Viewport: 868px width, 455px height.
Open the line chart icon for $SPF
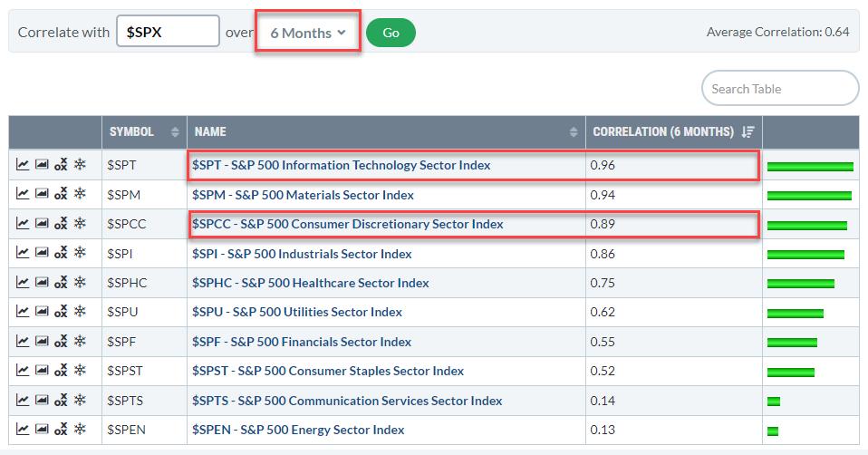click(x=23, y=342)
